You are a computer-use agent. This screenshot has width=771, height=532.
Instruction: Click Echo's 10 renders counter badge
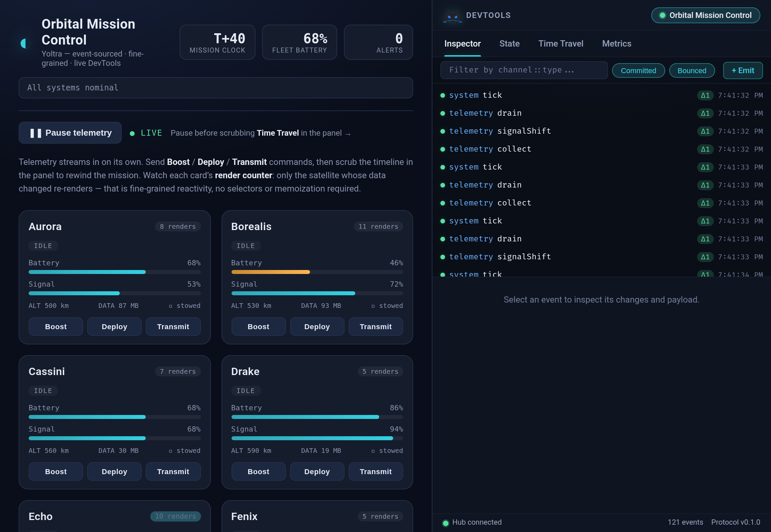[x=175, y=516]
